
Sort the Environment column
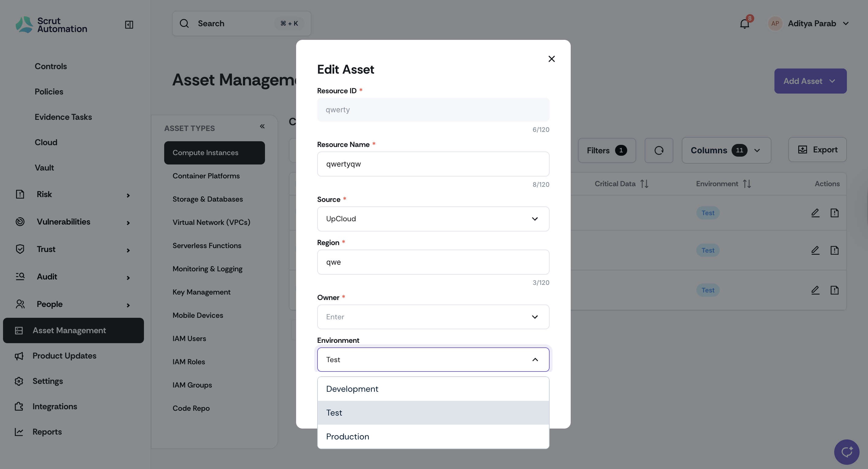747,183
